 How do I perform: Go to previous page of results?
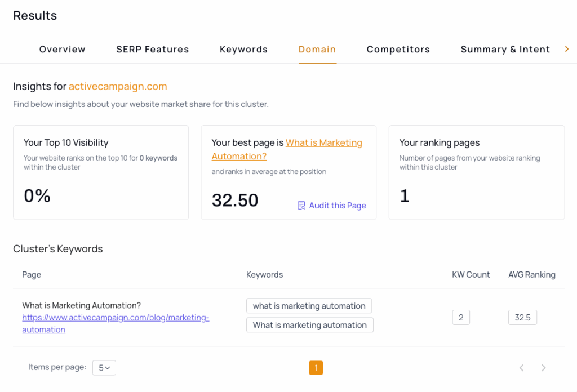[x=522, y=368]
